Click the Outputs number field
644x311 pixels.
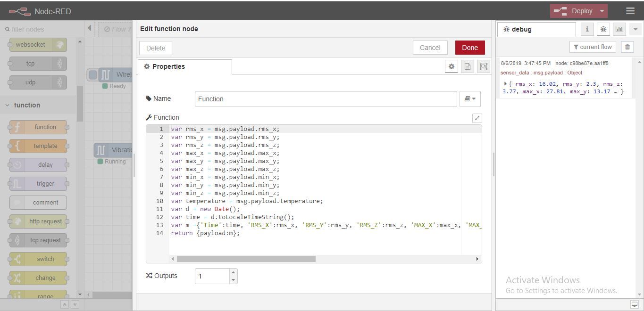pyautogui.click(x=212, y=276)
